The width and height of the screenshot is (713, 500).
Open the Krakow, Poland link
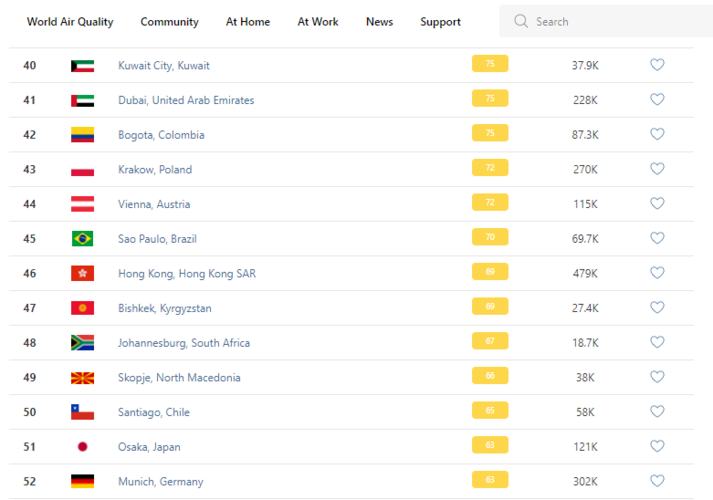[155, 170]
